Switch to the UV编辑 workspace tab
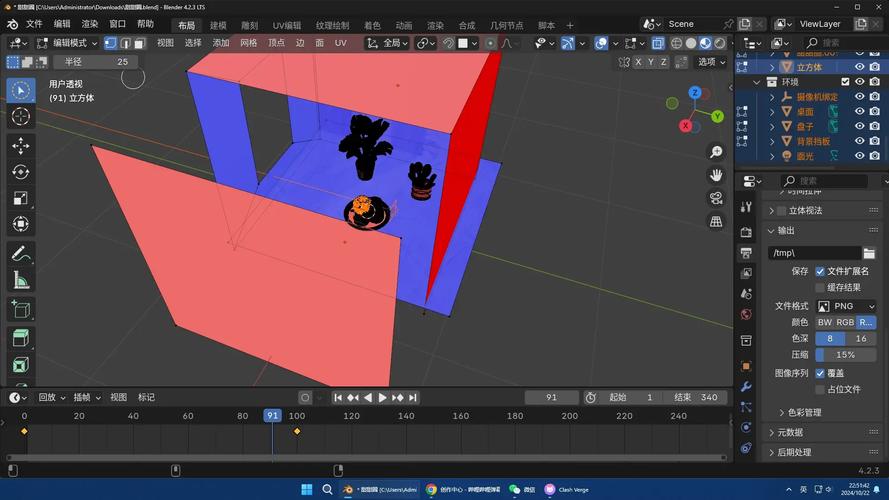The width and height of the screenshot is (889, 500). pos(287,26)
